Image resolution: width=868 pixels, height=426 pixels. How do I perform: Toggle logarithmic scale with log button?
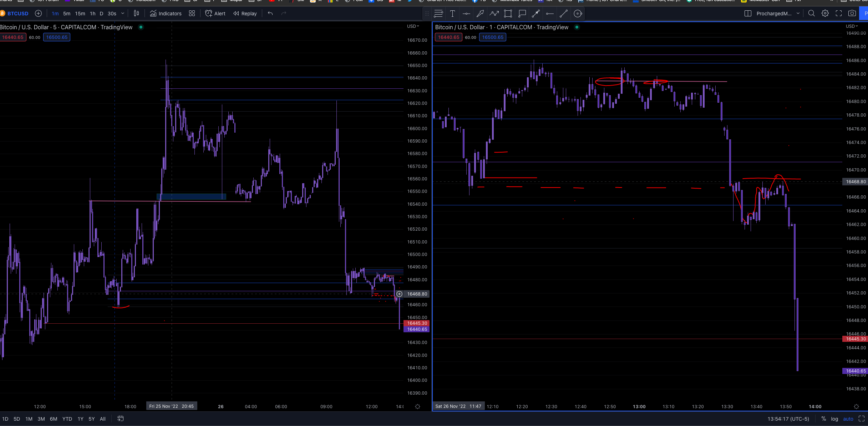pyautogui.click(x=835, y=419)
